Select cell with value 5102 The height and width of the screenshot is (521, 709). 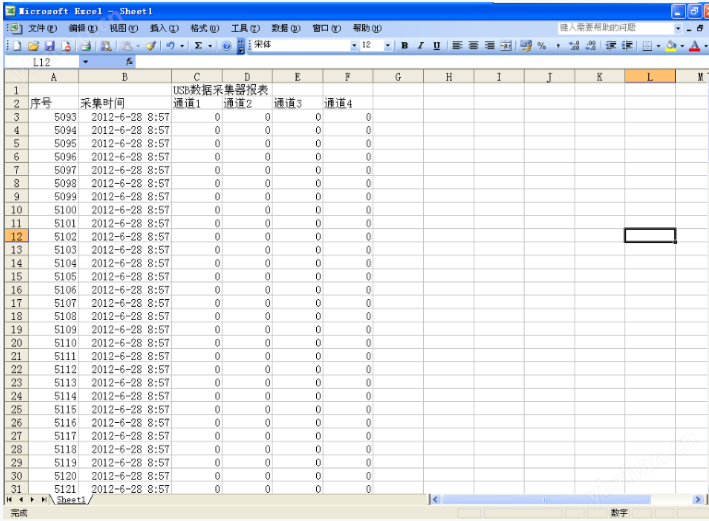(53, 237)
